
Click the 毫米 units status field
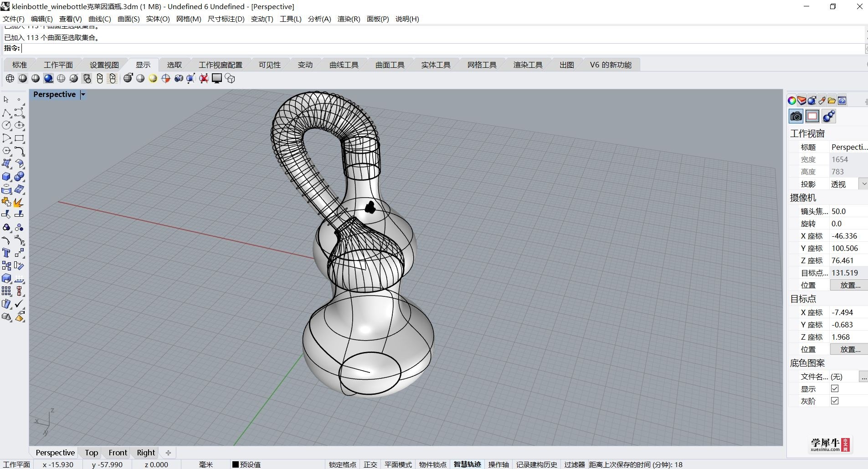tap(206, 464)
